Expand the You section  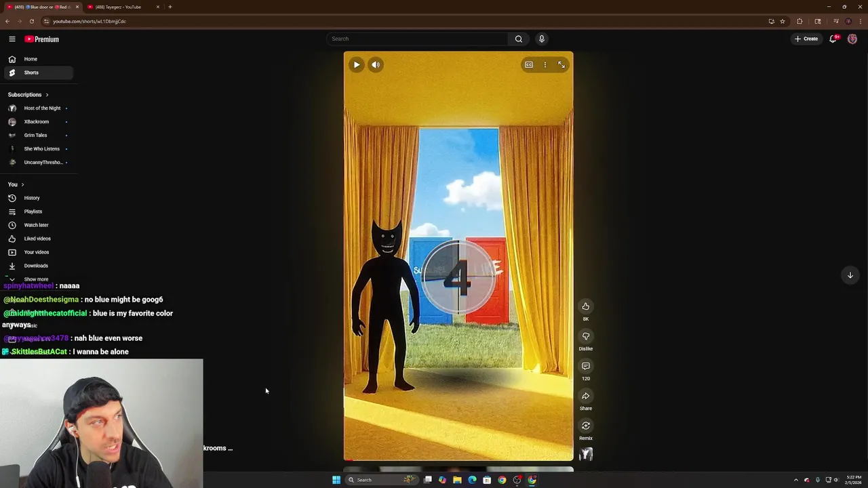pyautogui.click(x=16, y=184)
